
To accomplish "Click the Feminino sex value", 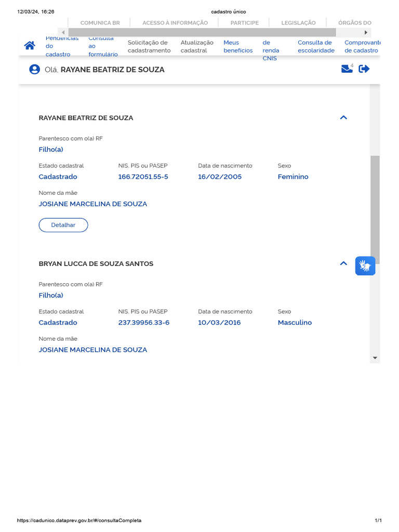I will click(293, 177).
